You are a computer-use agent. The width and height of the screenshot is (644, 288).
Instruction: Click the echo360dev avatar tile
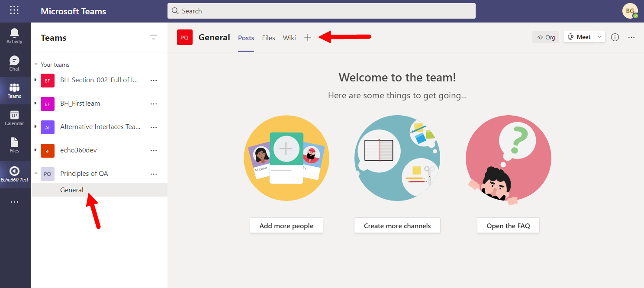[x=48, y=151]
